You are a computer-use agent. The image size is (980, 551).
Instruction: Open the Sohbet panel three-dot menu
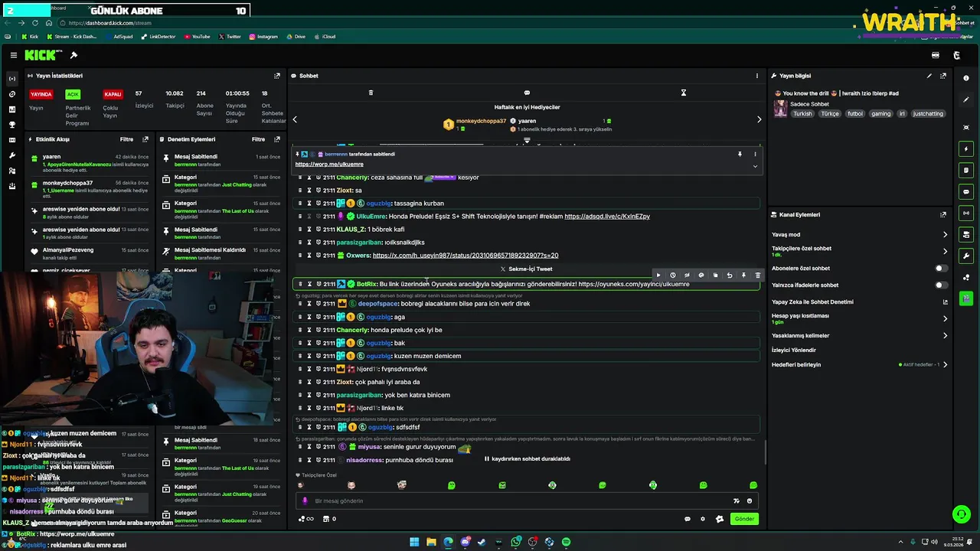pos(757,76)
